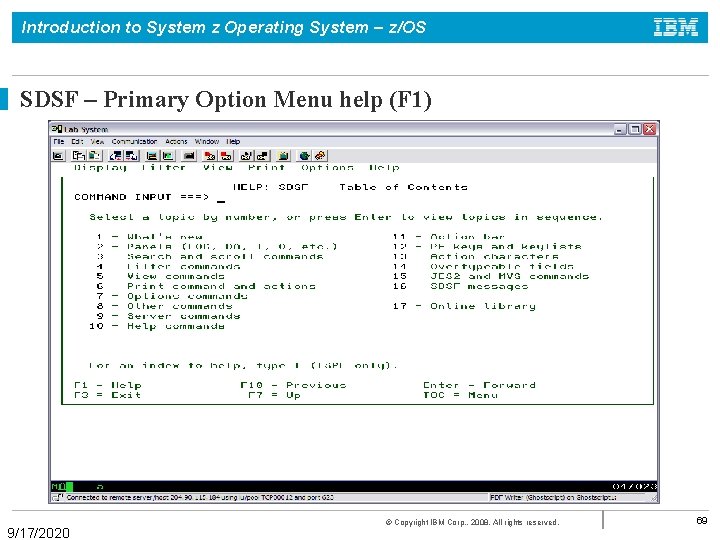Open the Actions menu
This screenshot has width=720, height=540.
coord(176,141)
